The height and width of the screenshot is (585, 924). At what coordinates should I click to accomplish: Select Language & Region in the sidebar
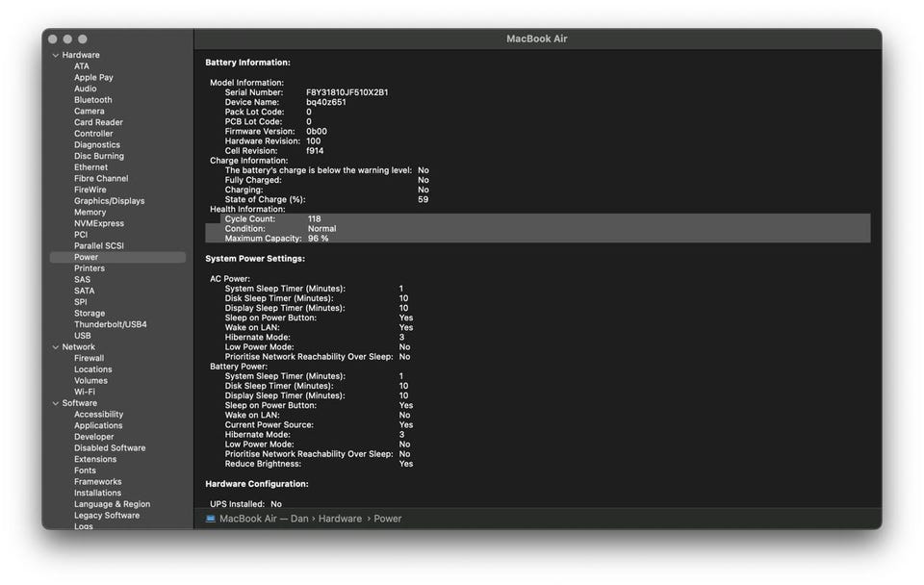pyautogui.click(x=112, y=504)
